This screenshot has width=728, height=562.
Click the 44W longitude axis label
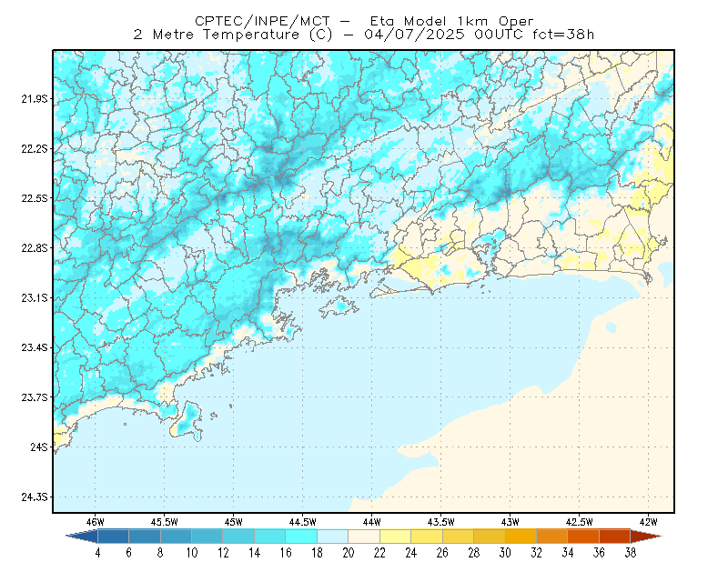pos(371,522)
